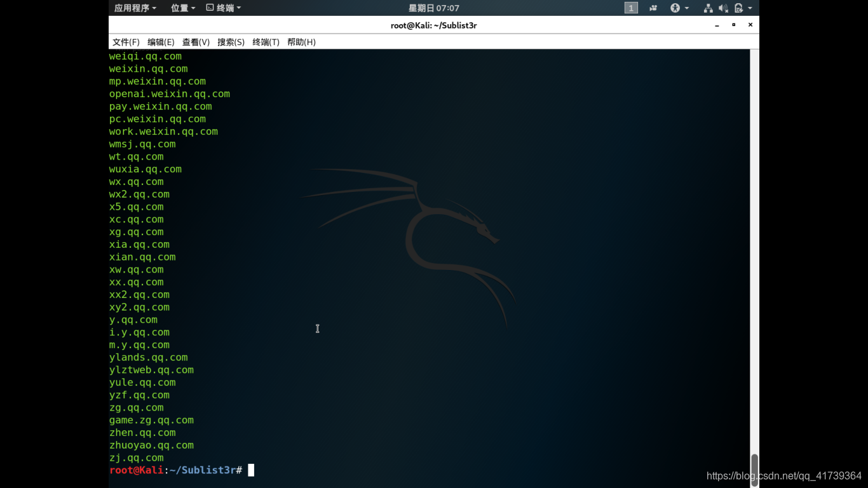This screenshot has height=488, width=868.
Task: Click the line work.weixin.qq.com
Action: [163, 132]
